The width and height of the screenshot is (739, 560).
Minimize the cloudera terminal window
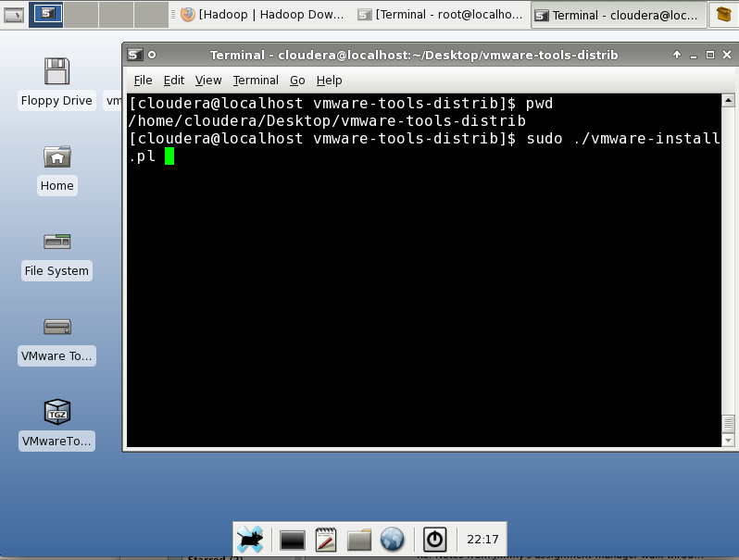694,56
